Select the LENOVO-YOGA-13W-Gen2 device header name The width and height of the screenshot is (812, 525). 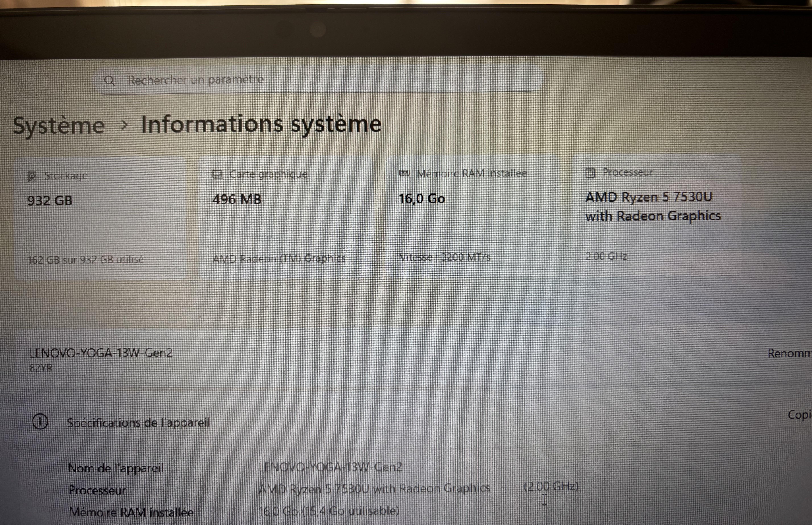click(101, 353)
